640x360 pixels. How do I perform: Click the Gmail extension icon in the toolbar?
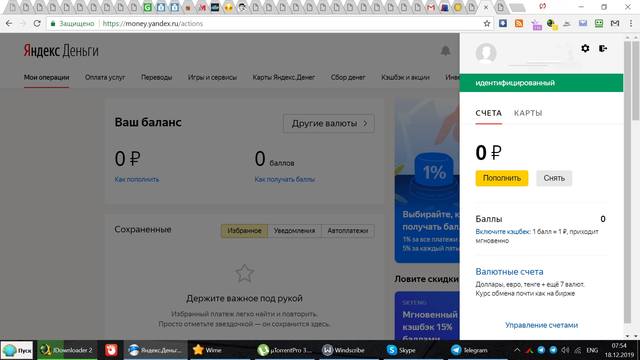click(615, 24)
